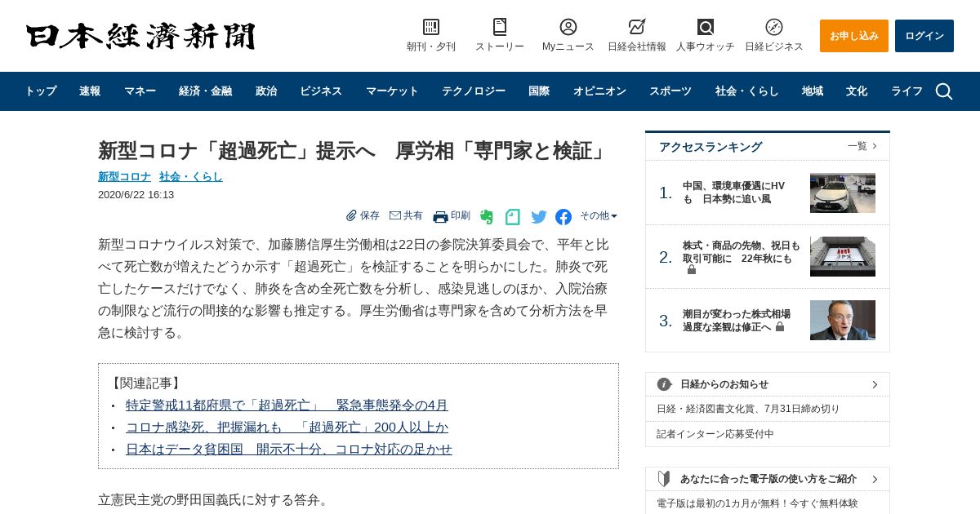Screen dimensions: 980x514
Task: Open the 日経会社情報 chart icon
Action: pyautogui.click(x=637, y=27)
